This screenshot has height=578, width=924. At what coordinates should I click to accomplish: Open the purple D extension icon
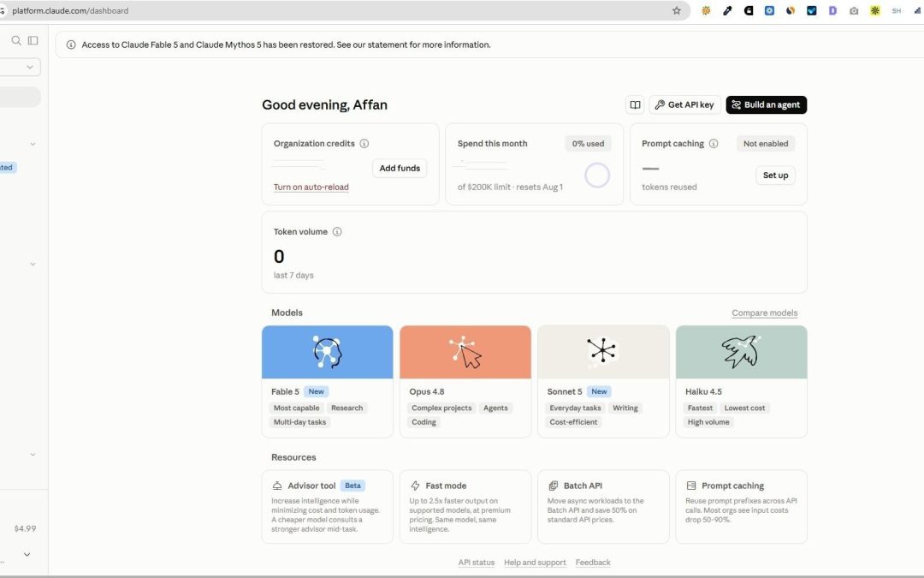[832, 10]
